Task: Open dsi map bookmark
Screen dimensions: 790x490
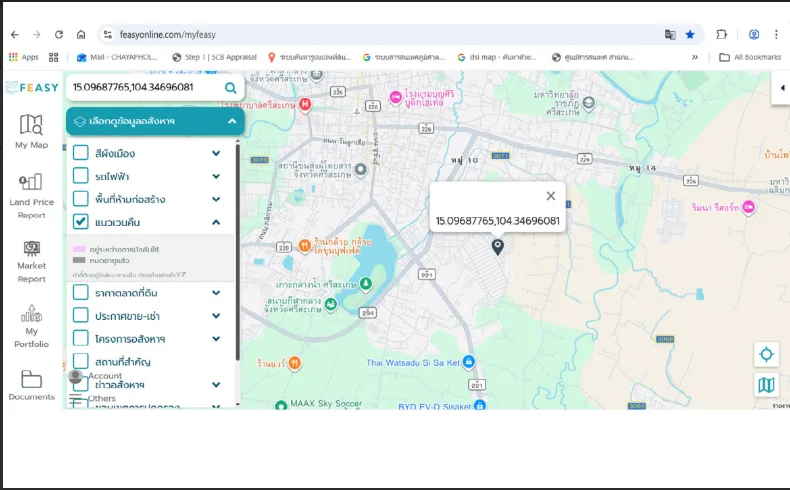Action: [497, 57]
